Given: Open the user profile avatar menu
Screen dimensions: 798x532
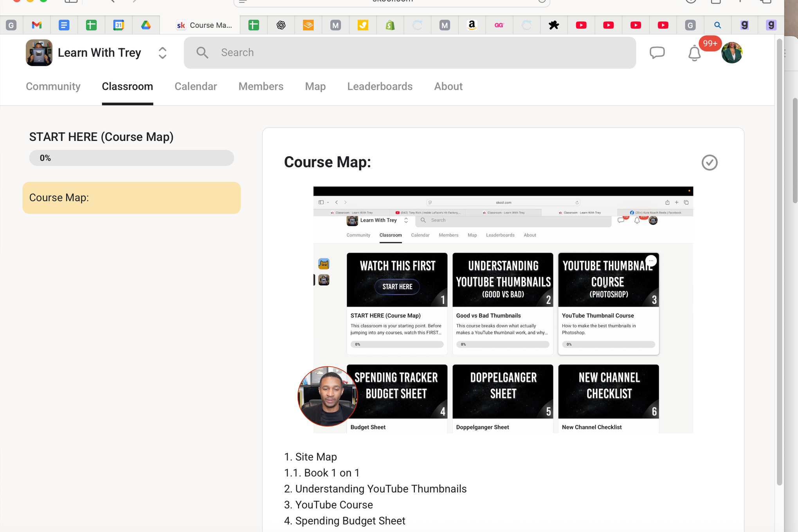Looking at the screenshot, I should coord(731,52).
